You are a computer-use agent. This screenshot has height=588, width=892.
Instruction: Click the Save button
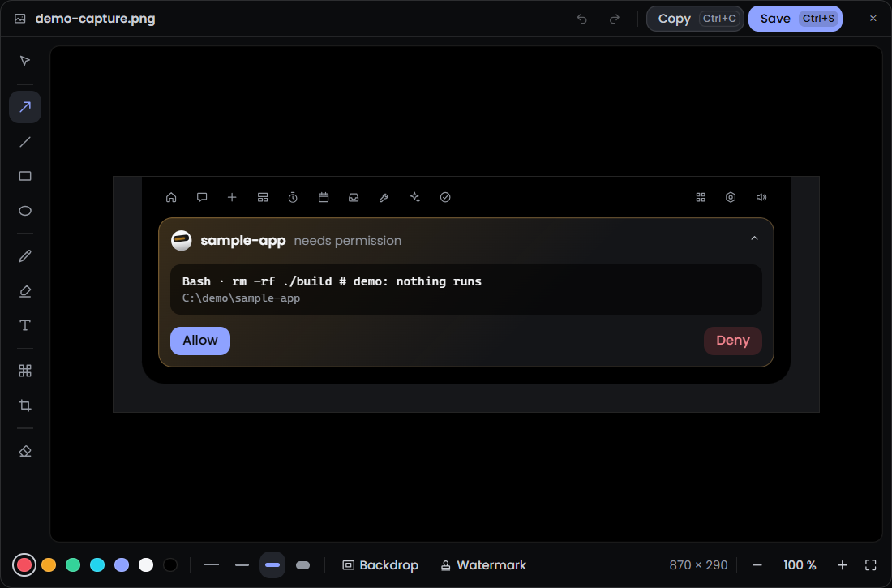[x=796, y=19]
